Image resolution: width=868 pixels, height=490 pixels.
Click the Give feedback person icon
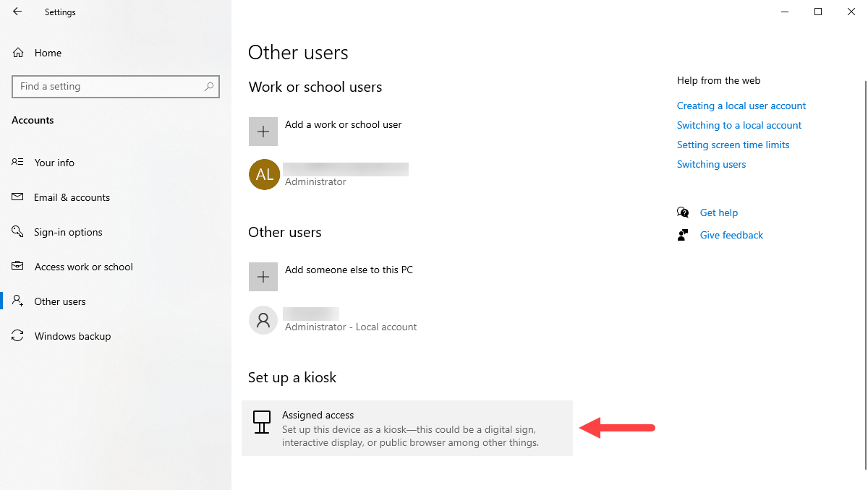683,235
